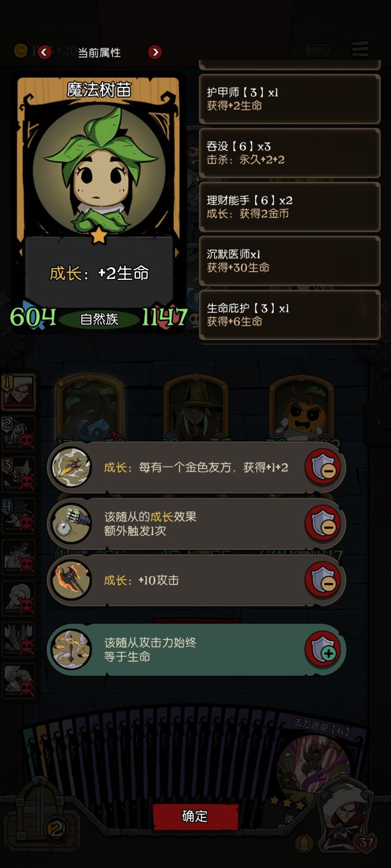This screenshot has width=391, height=868.
Task: Remove shield on 额外触发1次 effect
Action: pos(323,524)
